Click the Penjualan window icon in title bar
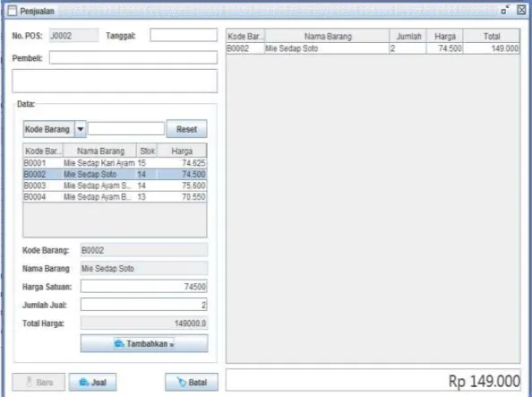 tap(12, 11)
